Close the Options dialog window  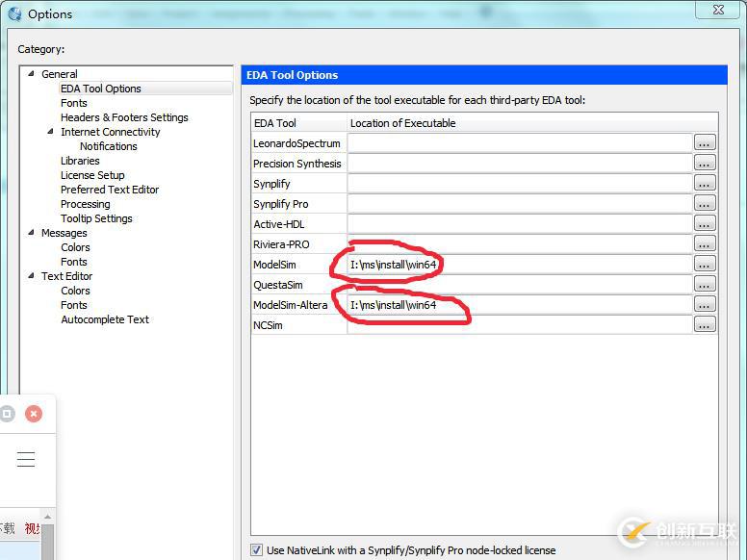(x=719, y=10)
